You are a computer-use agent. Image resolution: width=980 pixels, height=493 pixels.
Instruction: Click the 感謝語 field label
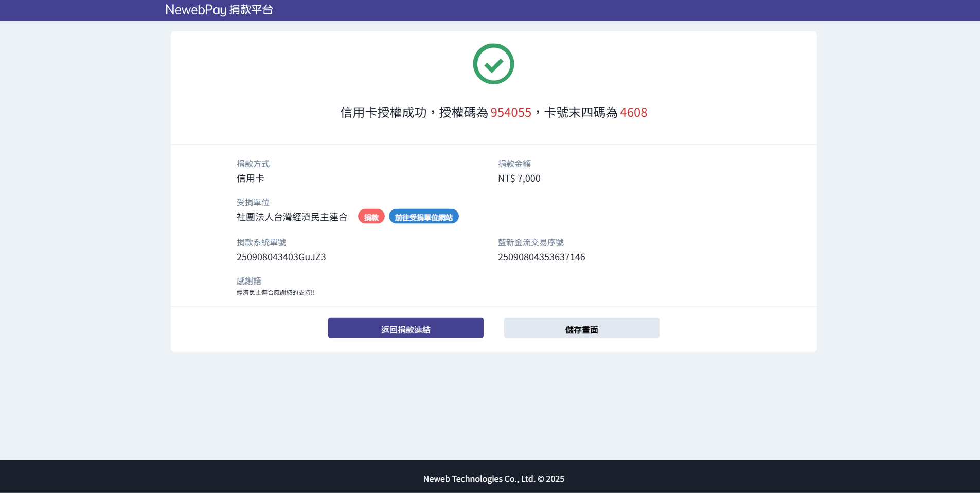(248, 281)
